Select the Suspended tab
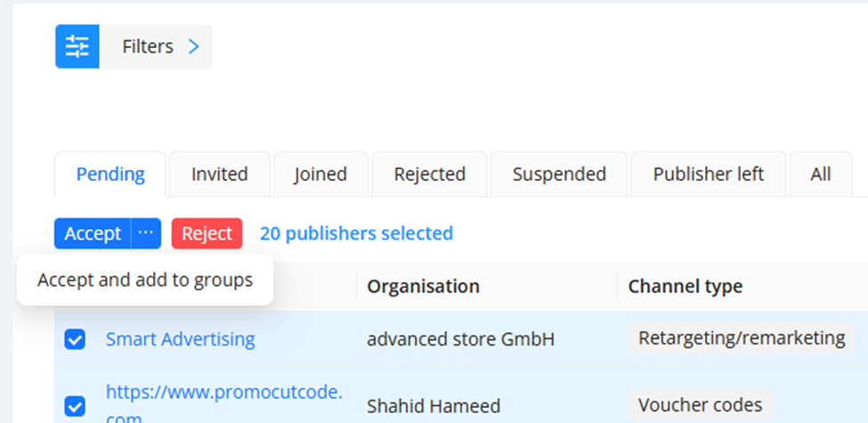Viewport: 868px width, 423px height. 559,175
